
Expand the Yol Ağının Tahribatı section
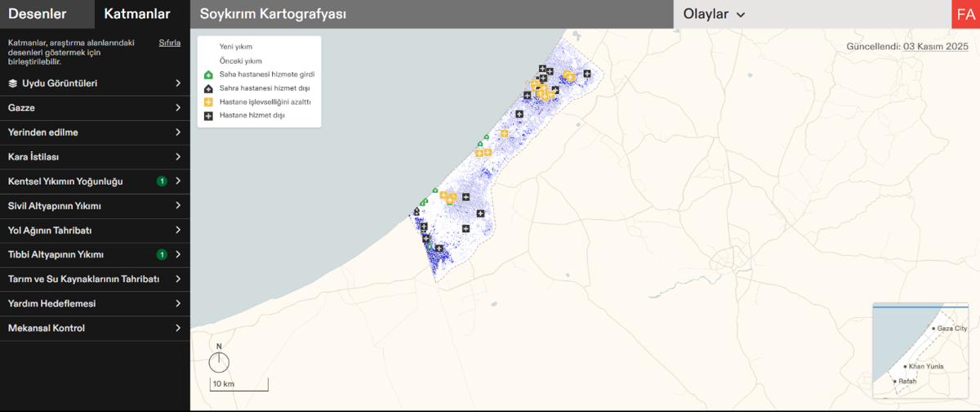(x=95, y=231)
